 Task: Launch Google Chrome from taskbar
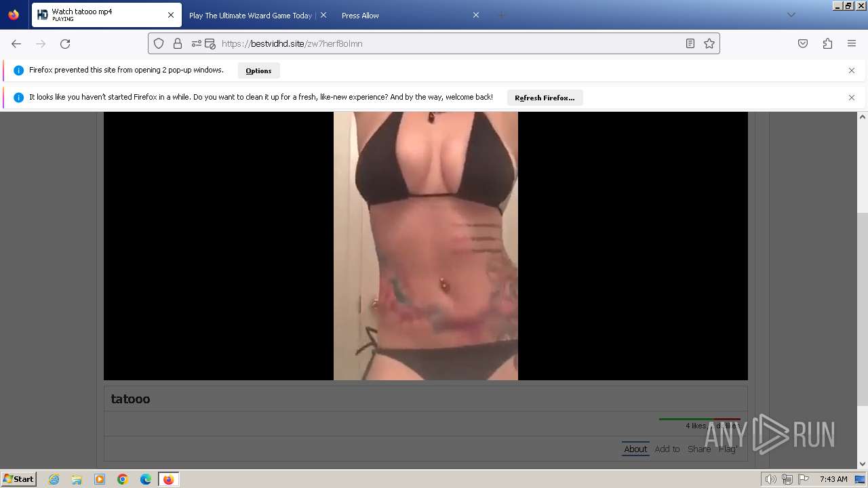pos(123,479)
